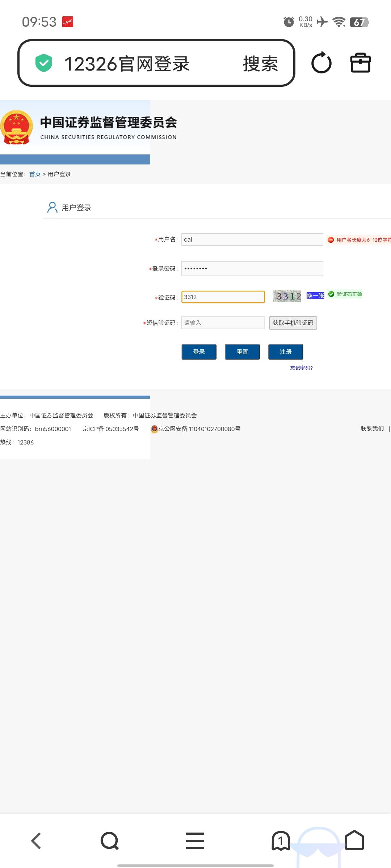Open the search magnifier in bottom bar

110,841
